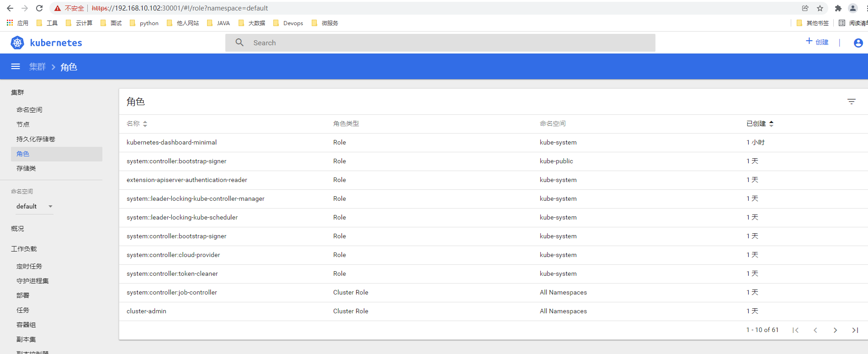Open 节点 in the sidebar

(x=23, y=124)
